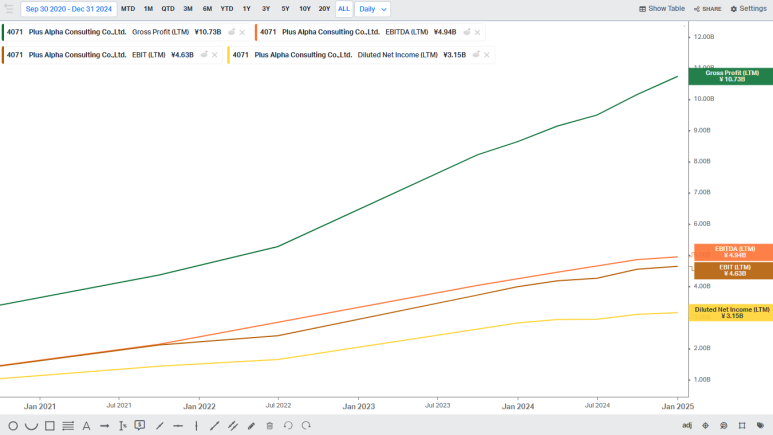The width and height of the screenshot is (773, 435).
Task: Click the yellow Diluted Net Income legend color bar
Action: pos(228,55)
